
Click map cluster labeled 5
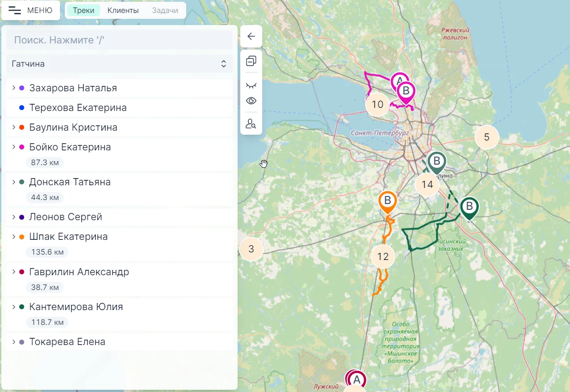(x=487, y=137)
